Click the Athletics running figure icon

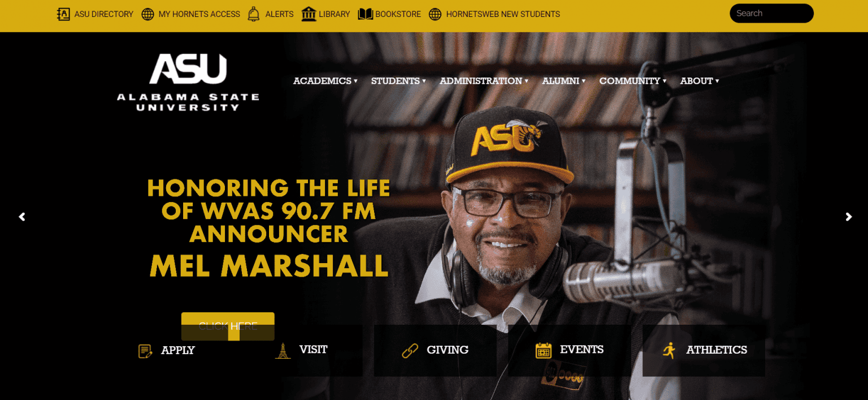tap(669, 350)
